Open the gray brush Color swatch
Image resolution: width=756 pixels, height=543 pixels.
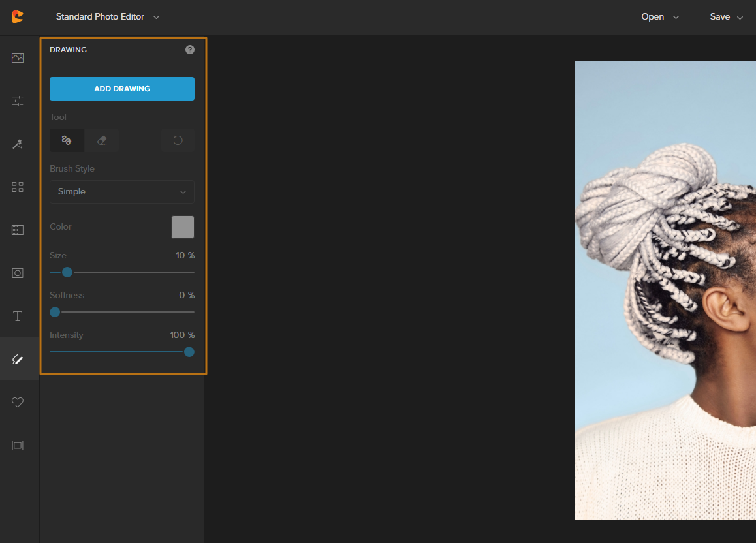point(183,227)
